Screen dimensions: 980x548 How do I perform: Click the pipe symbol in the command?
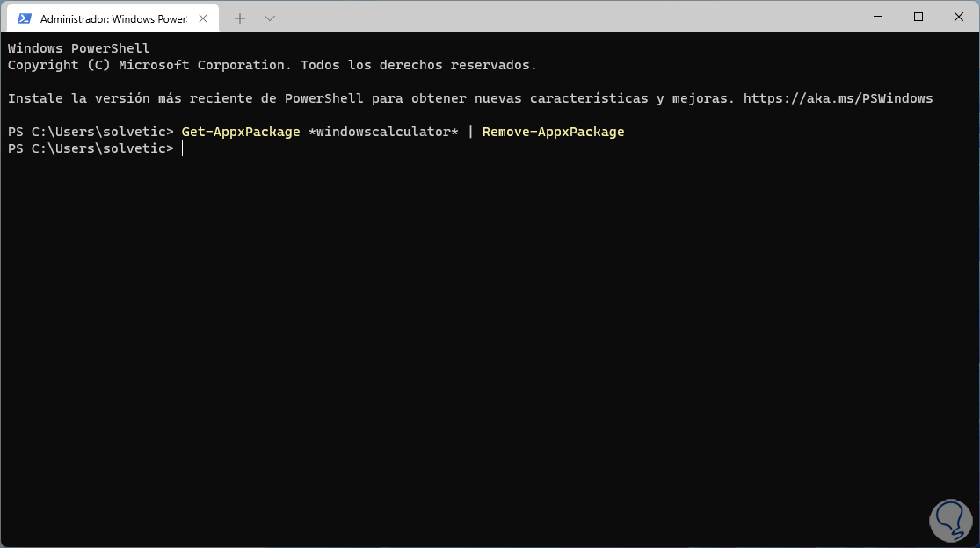(x=470, y=132)
